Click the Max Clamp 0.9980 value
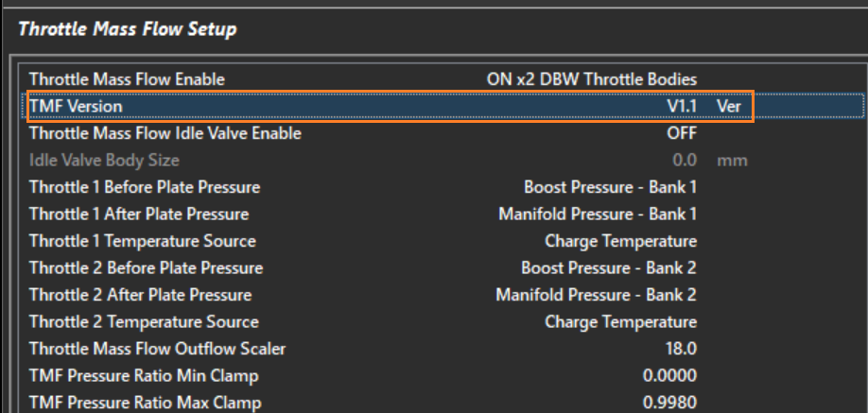 pos(669,403)
